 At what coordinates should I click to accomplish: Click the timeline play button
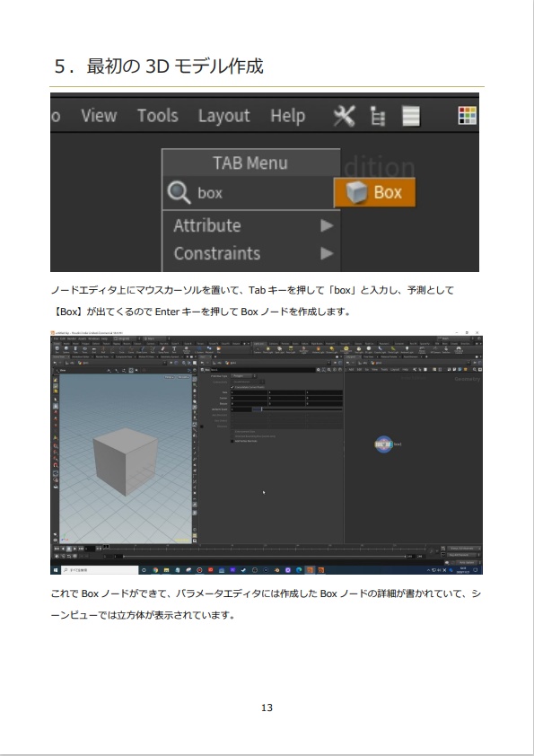(x=74, y=549)
